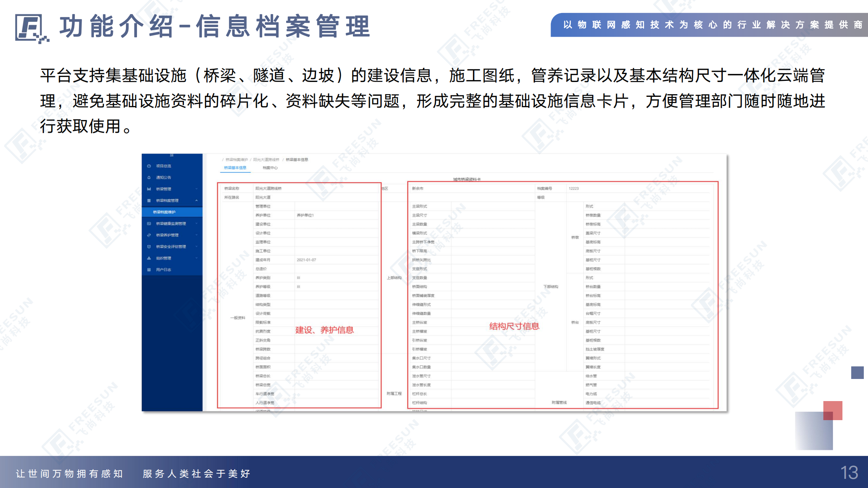Screen dimensions: 868x488
Task: Click the 桥梁基本信息 breadcrumb text
Action: pos(297,160)
